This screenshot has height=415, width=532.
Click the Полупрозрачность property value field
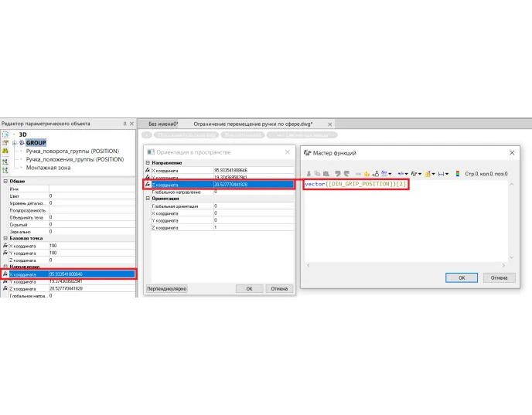(x=92, y=210)
